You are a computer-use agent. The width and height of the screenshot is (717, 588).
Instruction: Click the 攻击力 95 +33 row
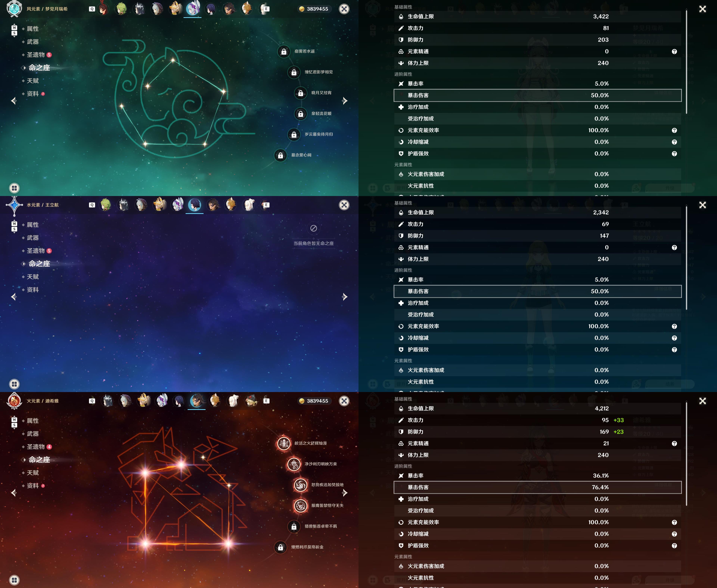[537, 420]
